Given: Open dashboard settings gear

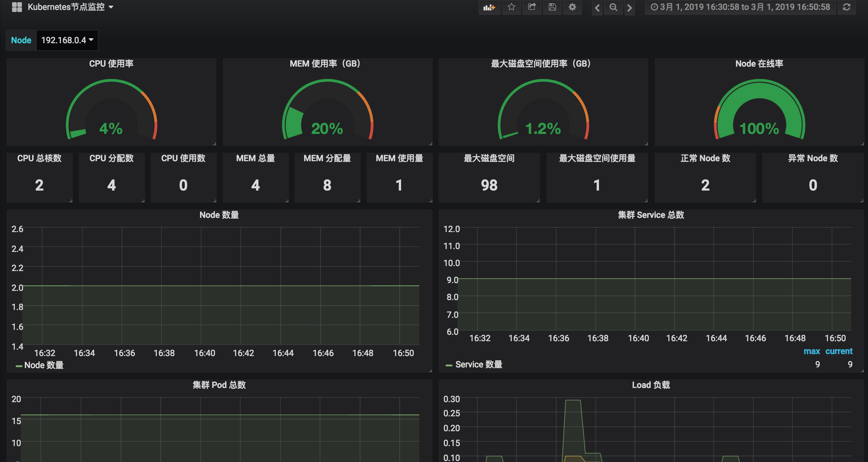Looking at the screenshot, I should tap(572, 7).
